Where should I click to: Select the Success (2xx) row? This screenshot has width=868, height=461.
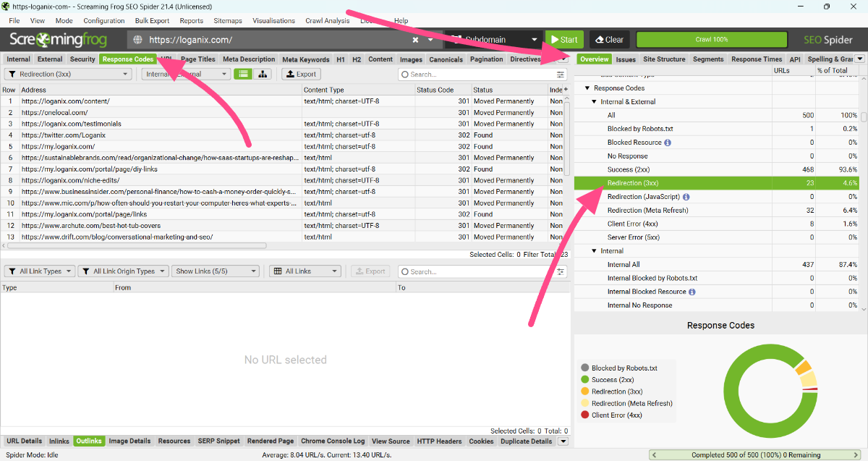click(716, 169)
